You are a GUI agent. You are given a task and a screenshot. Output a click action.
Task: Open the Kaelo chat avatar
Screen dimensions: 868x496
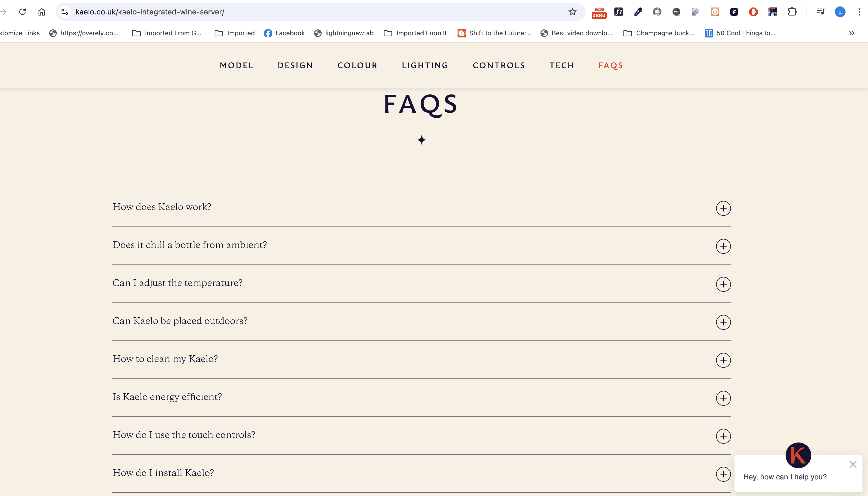coord(798,455)
